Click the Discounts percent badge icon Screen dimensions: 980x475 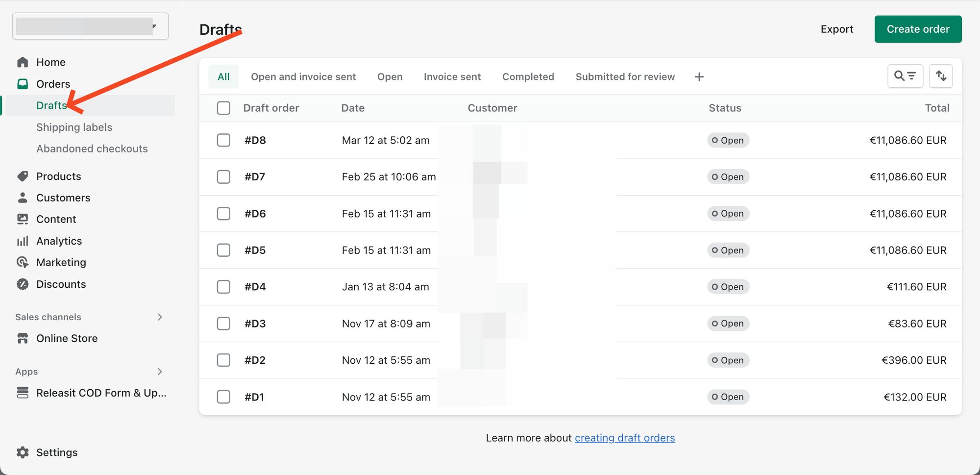23,284
